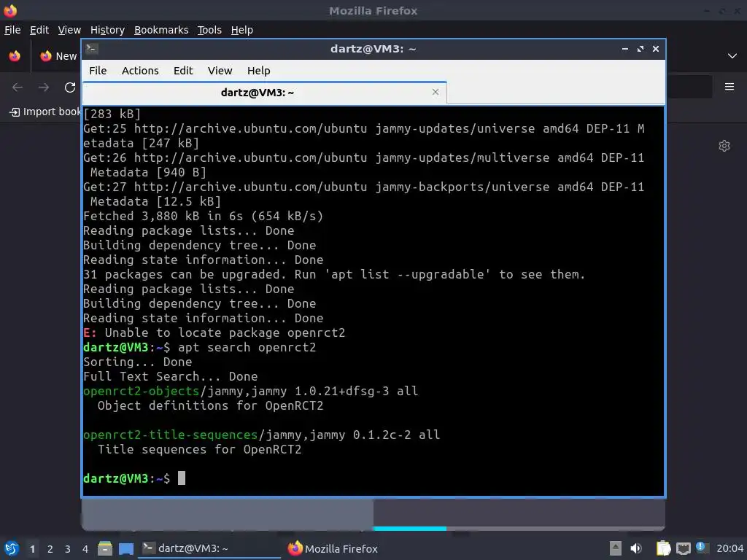
Task: Open the terminal File menu
Action: [x=98, y=71]
